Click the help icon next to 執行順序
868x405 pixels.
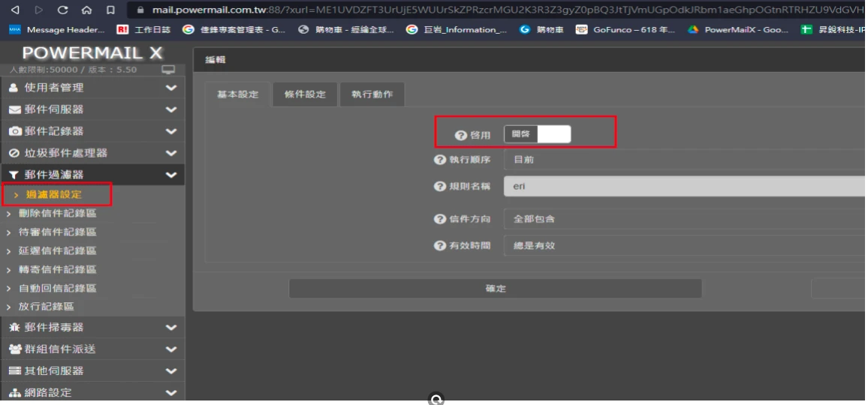click(439, 160)
